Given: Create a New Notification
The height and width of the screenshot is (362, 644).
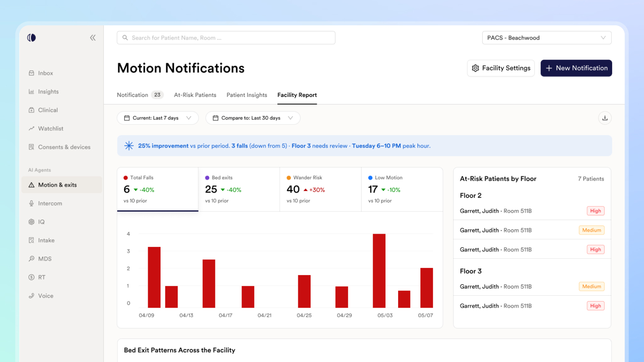Looking at the screenshot, I should tap(576, 68).
